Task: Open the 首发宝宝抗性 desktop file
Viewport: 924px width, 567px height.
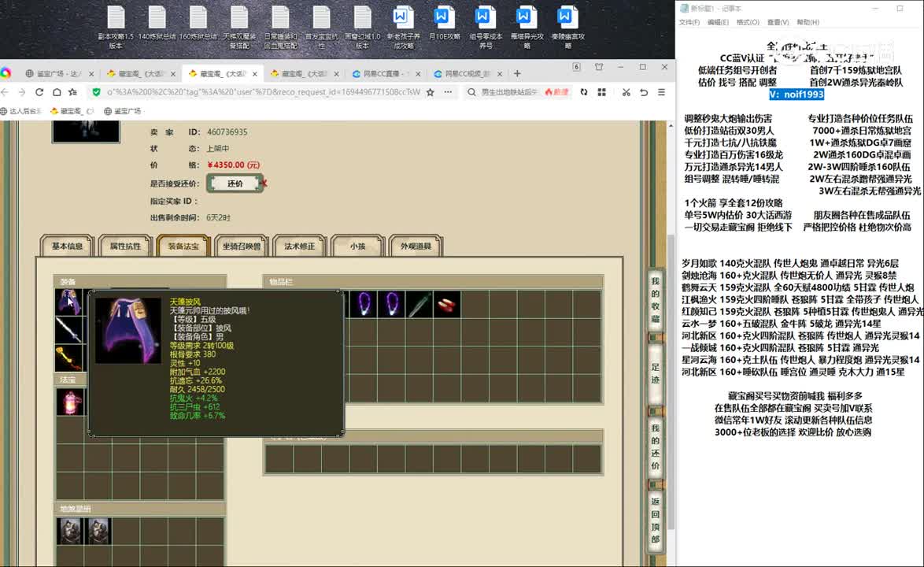Action: coord(322,27)
